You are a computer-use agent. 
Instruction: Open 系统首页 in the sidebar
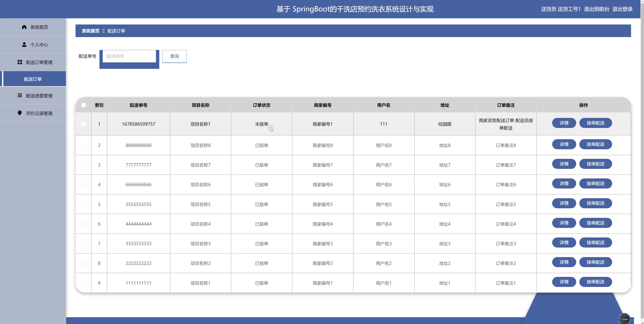coord(33,27)
